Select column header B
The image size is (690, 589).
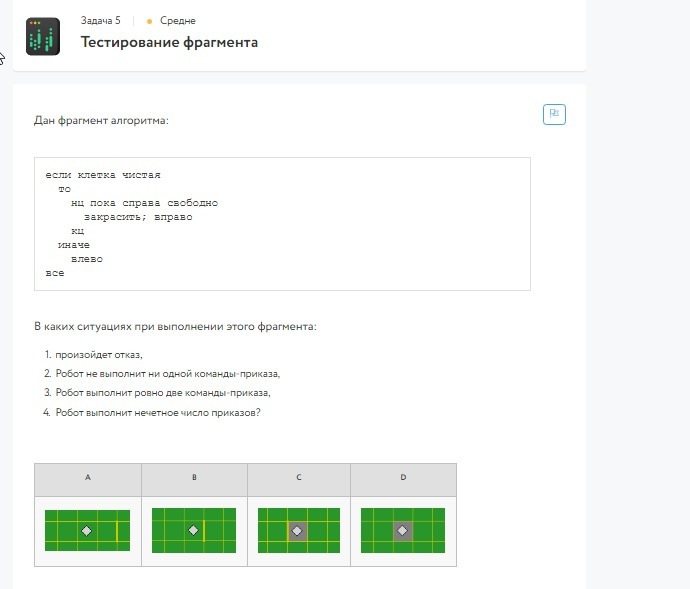point(194,478)
